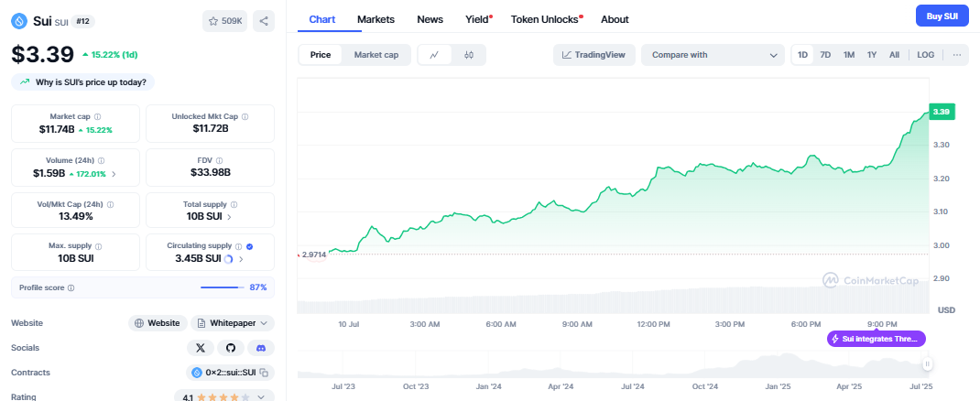Open Market cap info tooltip icon
The image size is (980, 401).
point(97,117)
